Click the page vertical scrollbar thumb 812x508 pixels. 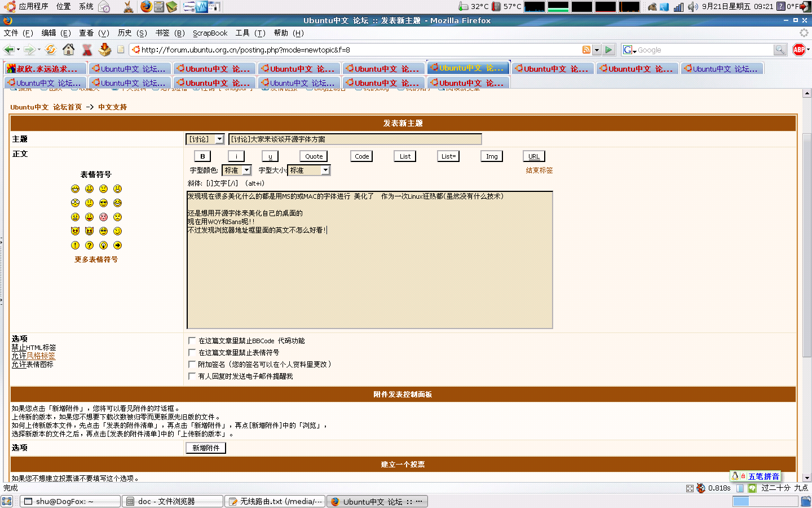click(x=807, y=246)
